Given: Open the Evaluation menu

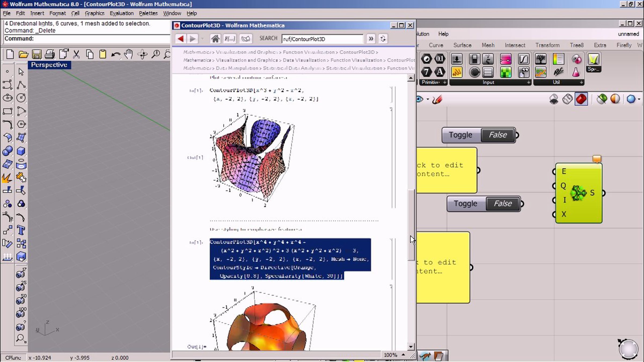Looking at the screenshot, I should [122, 13].
